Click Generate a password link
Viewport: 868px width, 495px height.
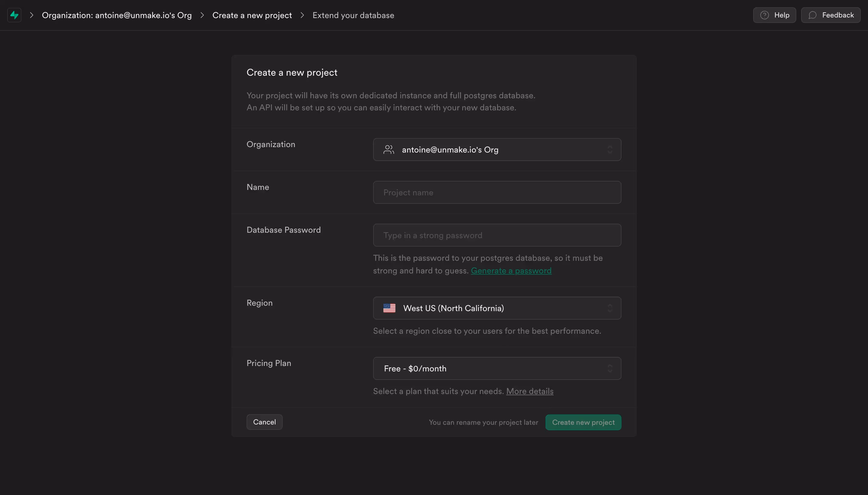pyautogui.click(x=511, y=271)
